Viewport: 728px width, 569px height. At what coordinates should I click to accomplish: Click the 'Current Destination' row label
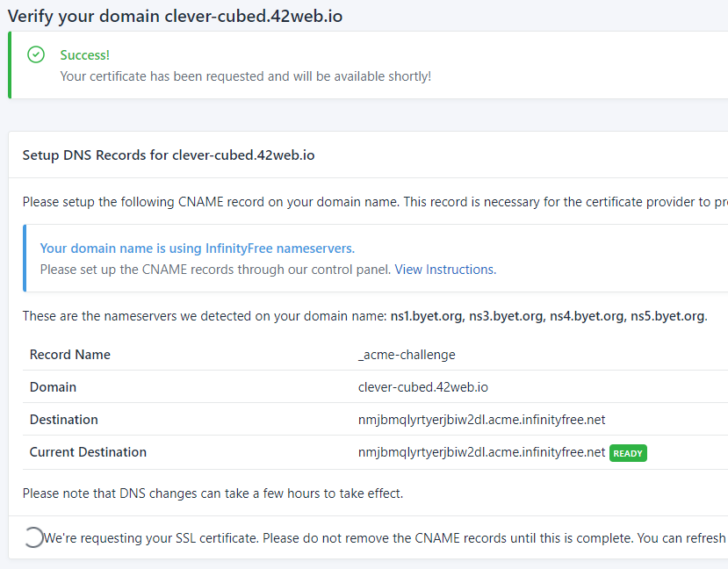click(x=88, y=452)
